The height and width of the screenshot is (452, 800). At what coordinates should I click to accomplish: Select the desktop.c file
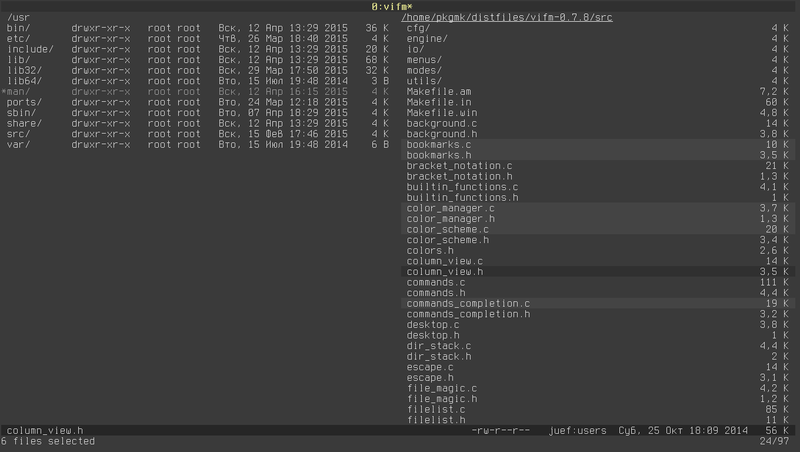pos(598,325)
